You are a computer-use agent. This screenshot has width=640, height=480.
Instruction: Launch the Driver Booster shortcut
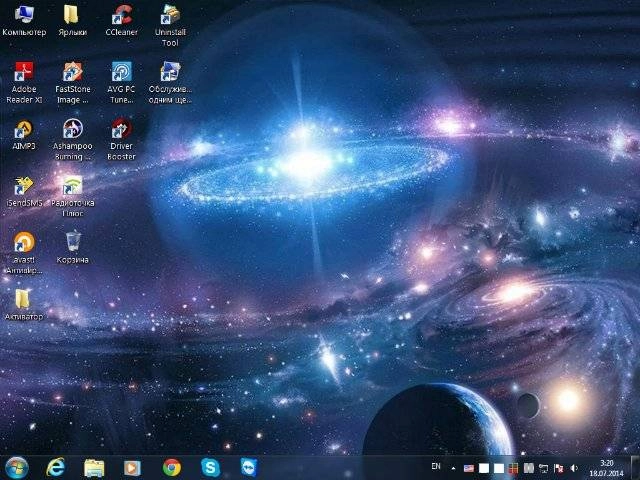coord(121,140)
